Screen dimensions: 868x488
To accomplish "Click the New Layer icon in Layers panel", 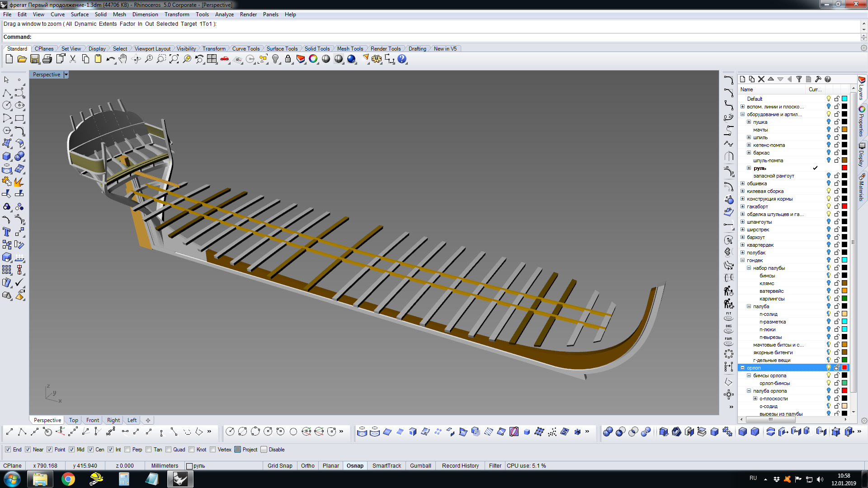I will click(742, 79).
